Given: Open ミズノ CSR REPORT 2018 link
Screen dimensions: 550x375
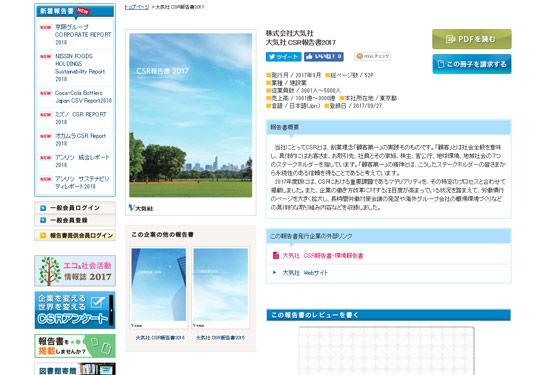Looking at the screenshot, I should click(81, 118).
